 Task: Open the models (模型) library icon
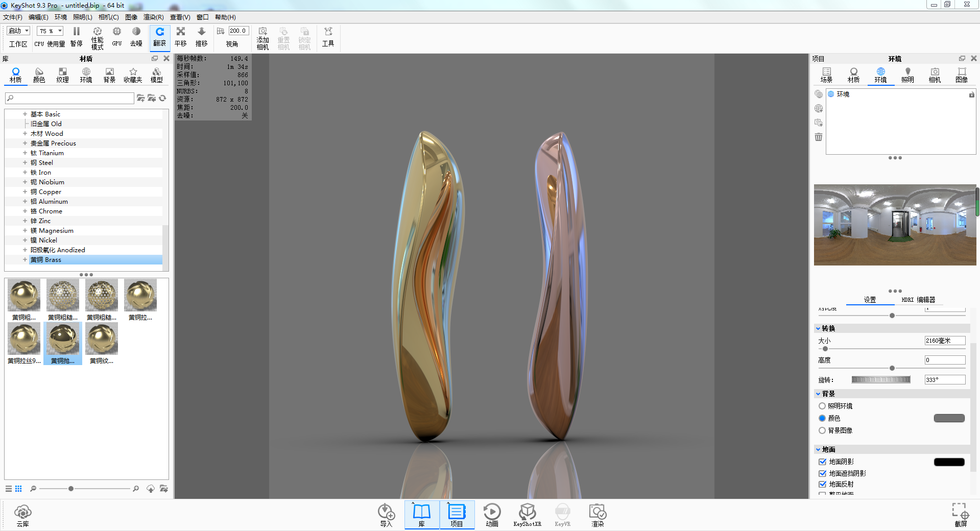click(157, 75)
